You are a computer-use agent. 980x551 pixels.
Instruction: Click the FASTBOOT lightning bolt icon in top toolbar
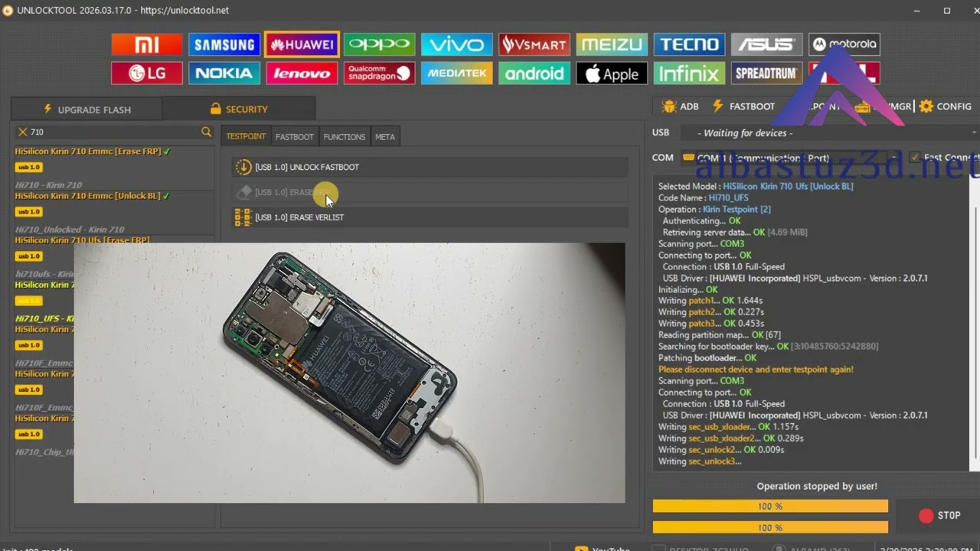[718, 106]
